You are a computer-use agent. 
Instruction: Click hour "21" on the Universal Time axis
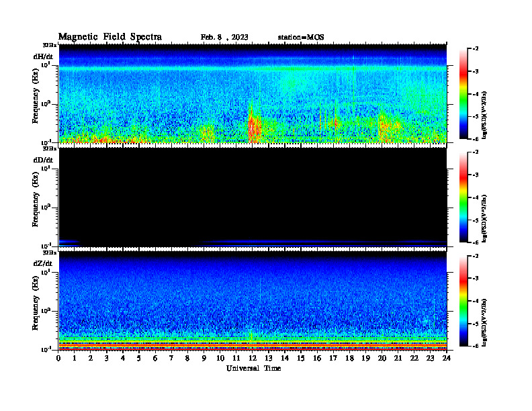point(398,358)
